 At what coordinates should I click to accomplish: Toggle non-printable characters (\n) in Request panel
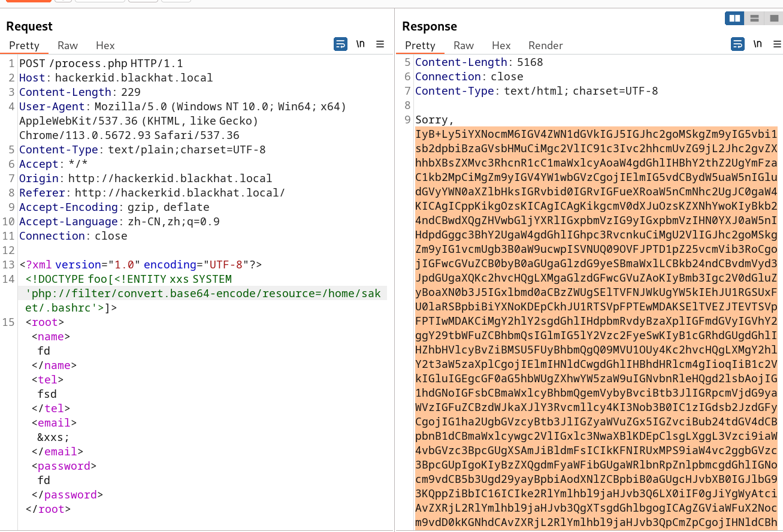361,44
